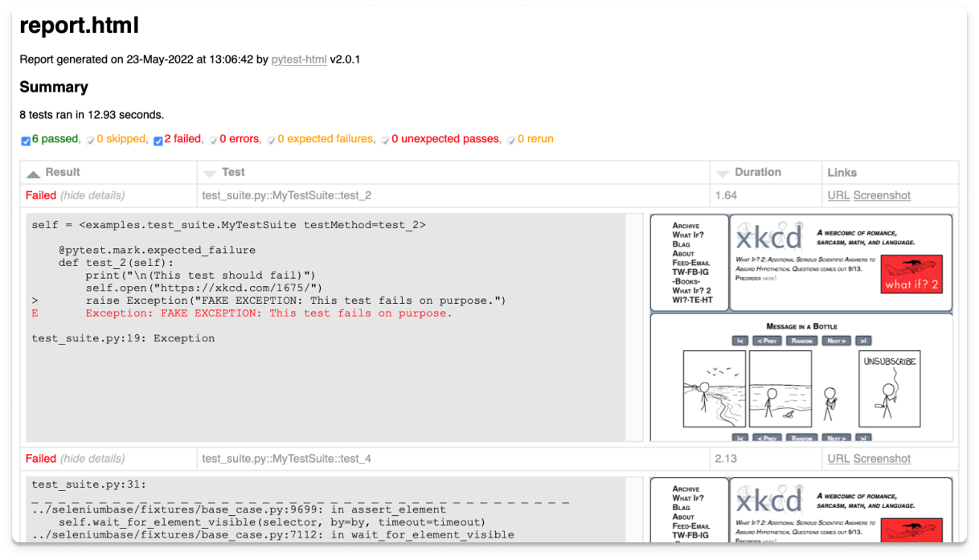This screenshot has width=979, height=560.
Task: Toggle the expected failures checkbox
Action: click(271, 141)
